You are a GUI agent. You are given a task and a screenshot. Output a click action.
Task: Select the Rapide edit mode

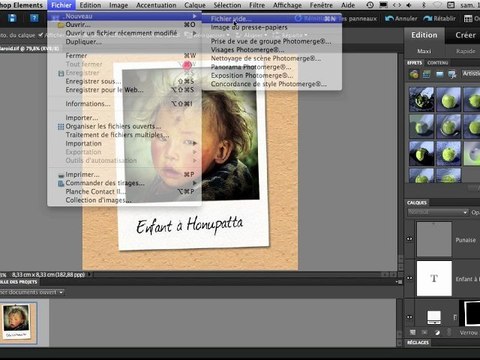[465, 51]
